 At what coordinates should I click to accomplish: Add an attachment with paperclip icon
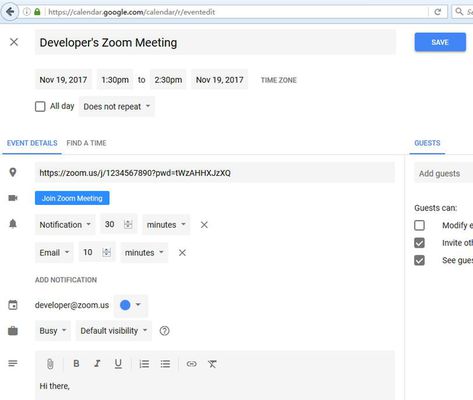pyautogui.click(x=50, y=364)
